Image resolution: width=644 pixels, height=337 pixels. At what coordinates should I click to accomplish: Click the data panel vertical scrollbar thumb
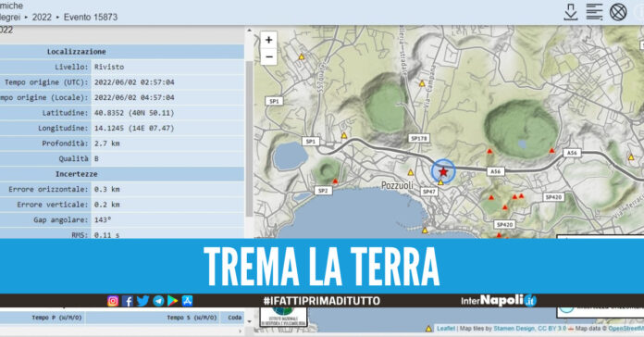click(x=249, y=139)
